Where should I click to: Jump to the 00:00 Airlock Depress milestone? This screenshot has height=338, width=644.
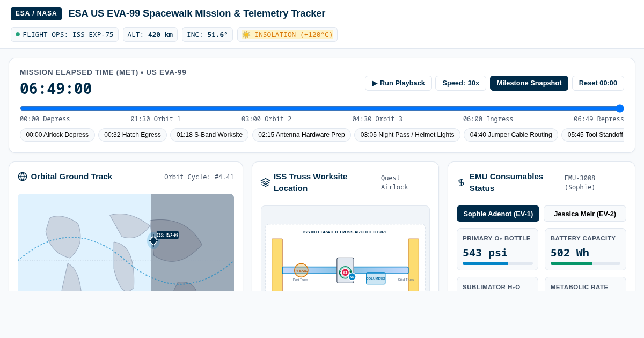point(57,135)
